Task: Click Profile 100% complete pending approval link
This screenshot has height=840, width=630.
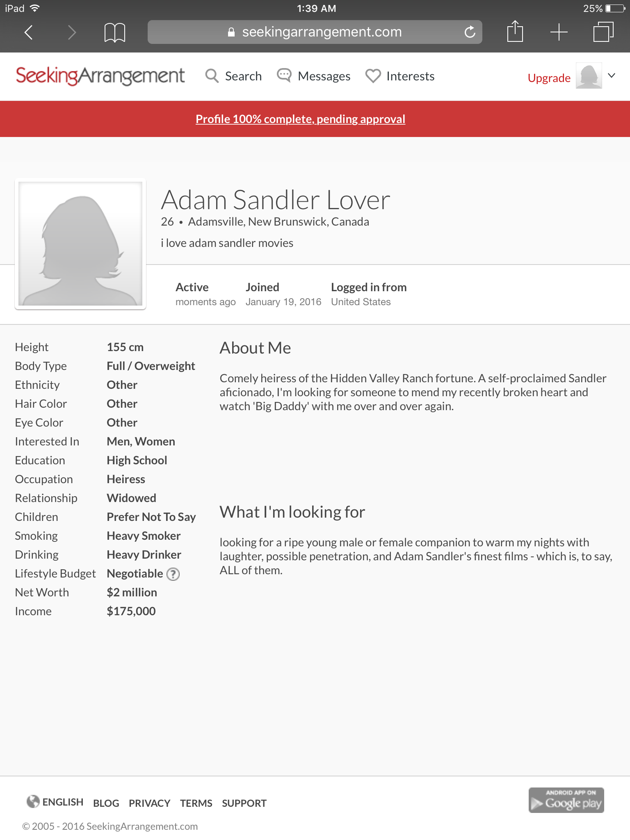Action: coord(300,119)
